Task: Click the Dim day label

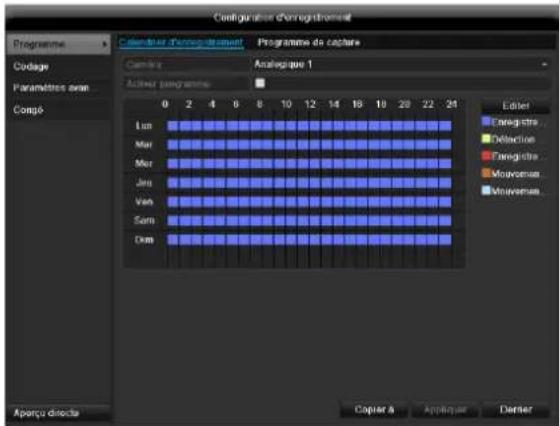Action: coord(144,240)
